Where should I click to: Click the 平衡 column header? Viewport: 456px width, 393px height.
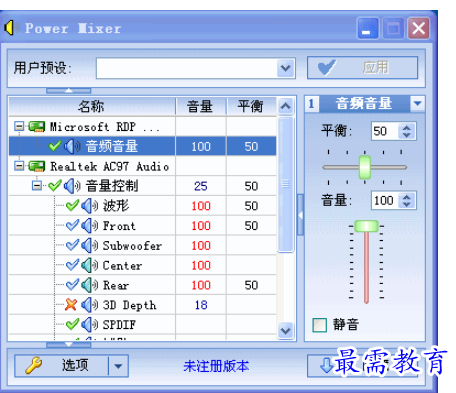coord(251,107)
